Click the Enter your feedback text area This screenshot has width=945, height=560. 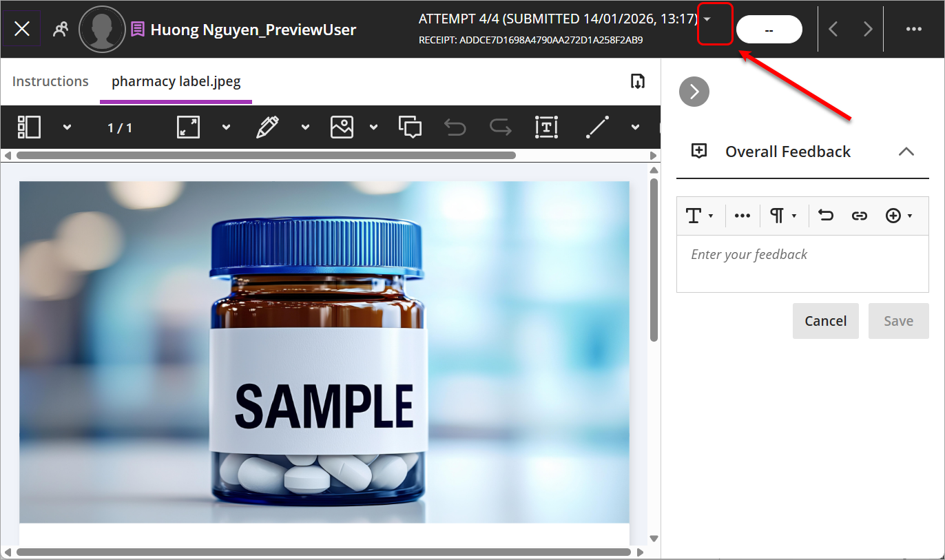point(802,263)
